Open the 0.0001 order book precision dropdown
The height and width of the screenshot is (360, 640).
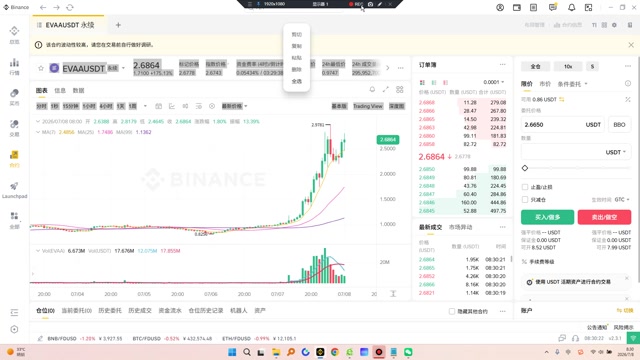pos(493,82)
